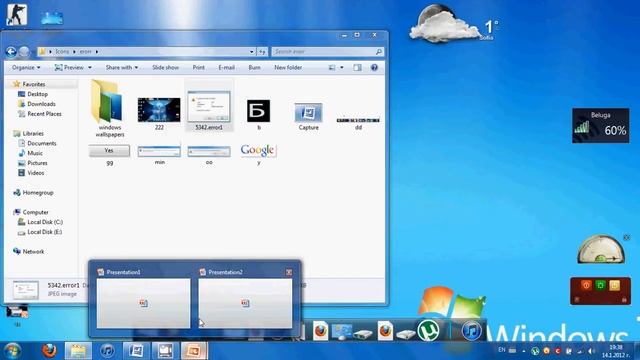Open Desktop under Favorites
The image size is (640, 360).
(x=37, y=94)
